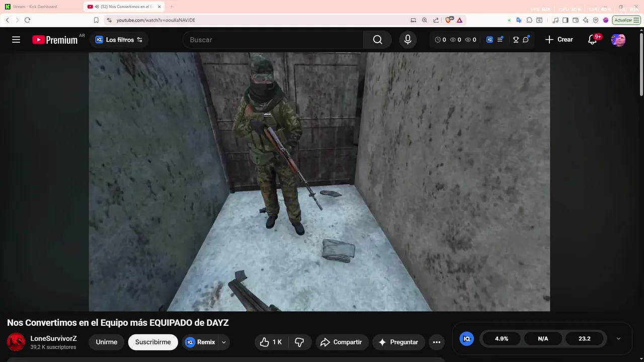The image size is (644, 362).
Task: Toggle the second eye counter icon
Action: click(467, 40)
